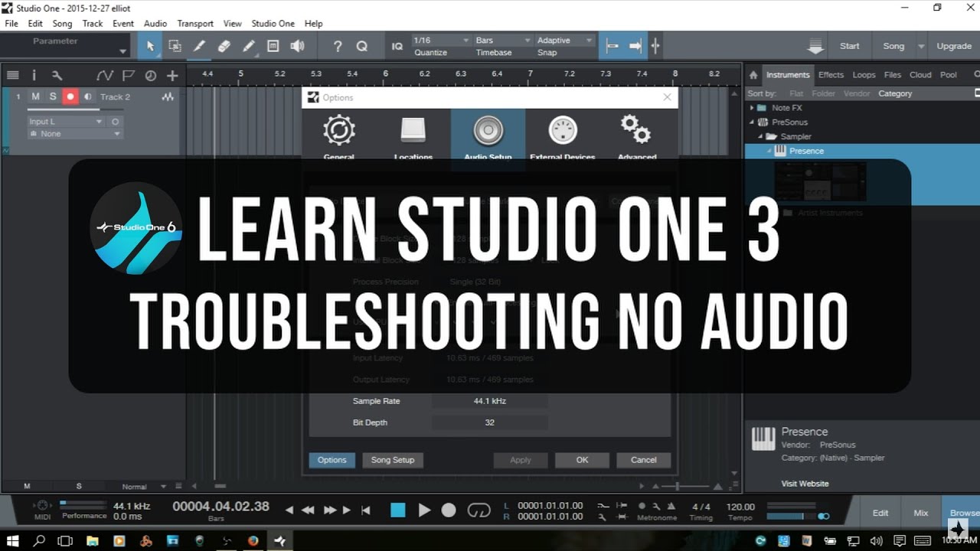Click the Upgrade button

point(954,46)
